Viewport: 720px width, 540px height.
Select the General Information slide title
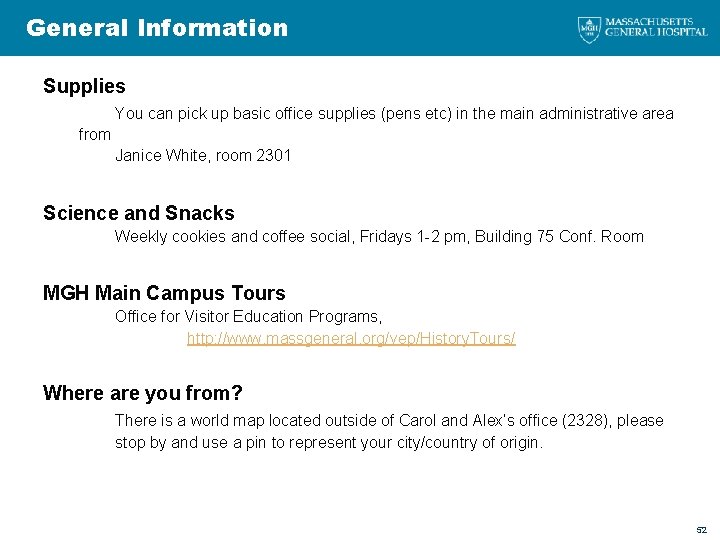coord(157,28)
